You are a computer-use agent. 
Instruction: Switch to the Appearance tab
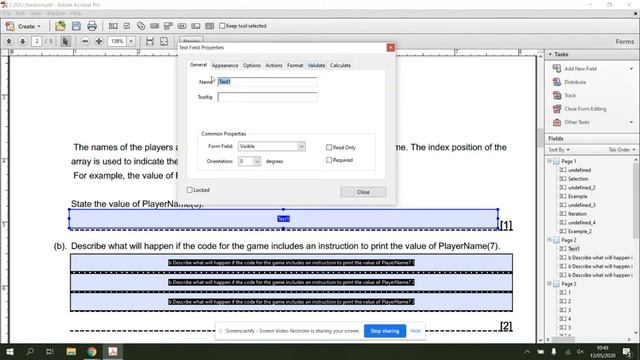tap(225, 65)
